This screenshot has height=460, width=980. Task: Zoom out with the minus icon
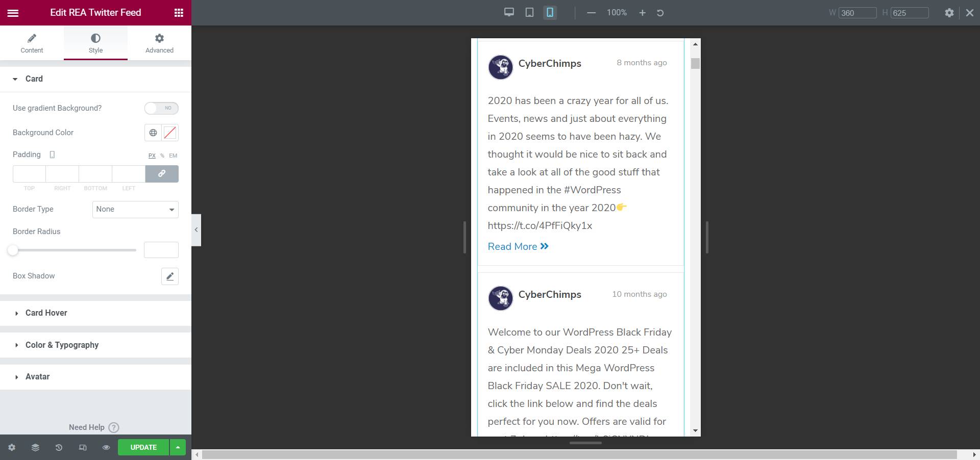click(591, 13)
